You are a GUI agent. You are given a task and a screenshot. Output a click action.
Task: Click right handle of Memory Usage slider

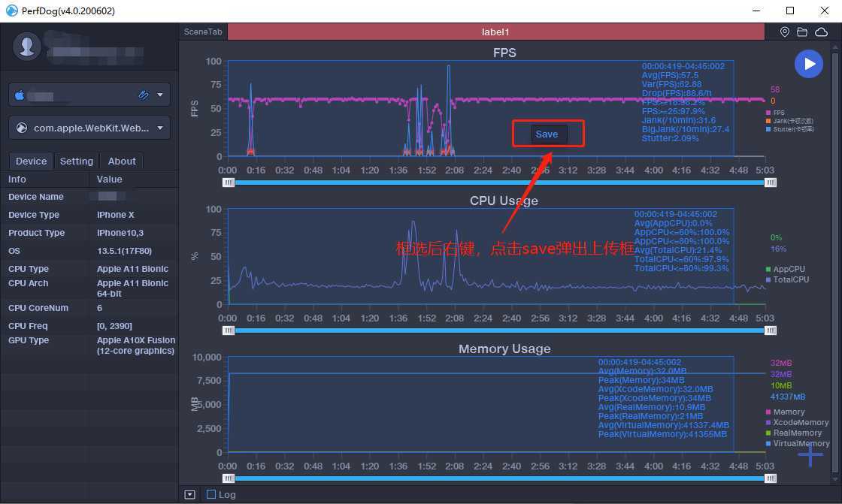tap(770, 478)
